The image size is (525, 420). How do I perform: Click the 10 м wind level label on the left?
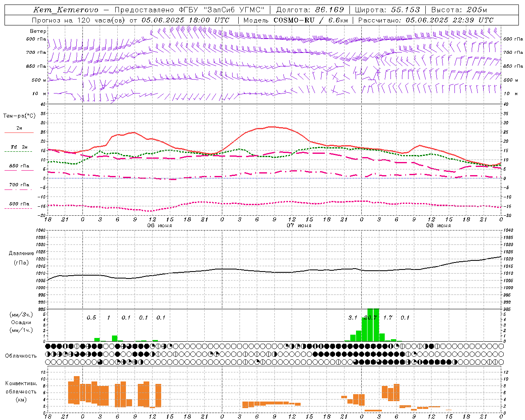(x=39, y=94)
